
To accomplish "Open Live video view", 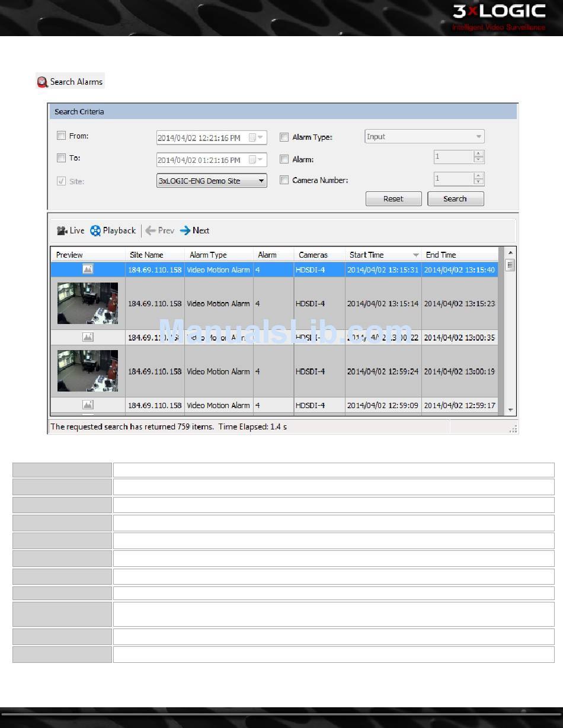I will (71, 230).
